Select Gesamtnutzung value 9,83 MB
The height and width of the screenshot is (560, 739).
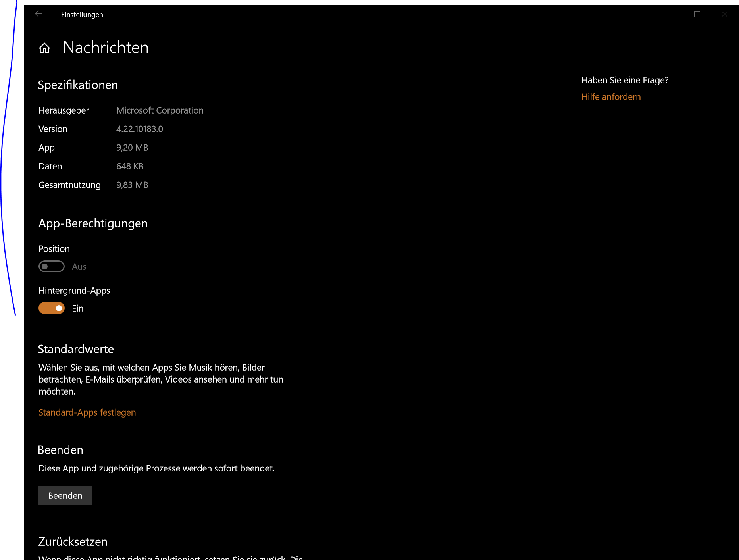pyautogui.click(x=132, y=185)
